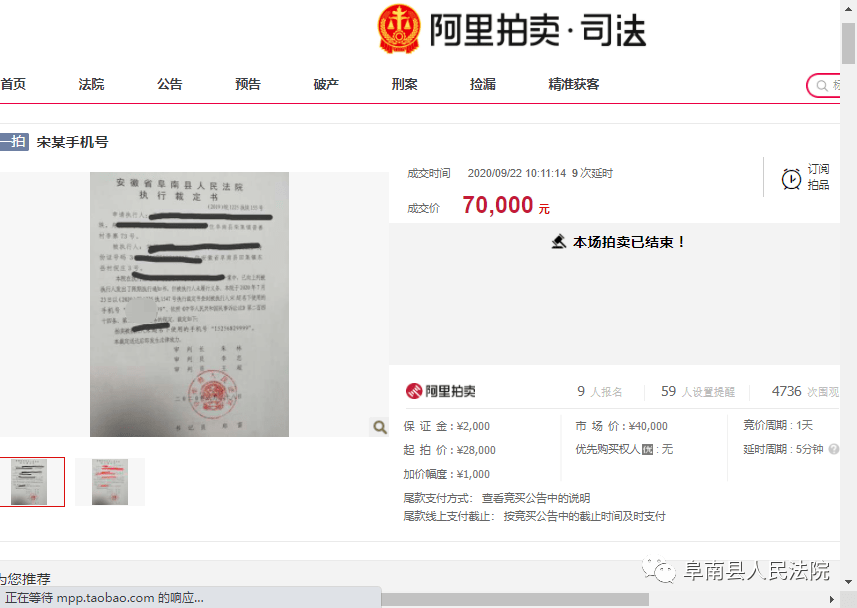Click the help icon next to 延时周期

(833, 449)
